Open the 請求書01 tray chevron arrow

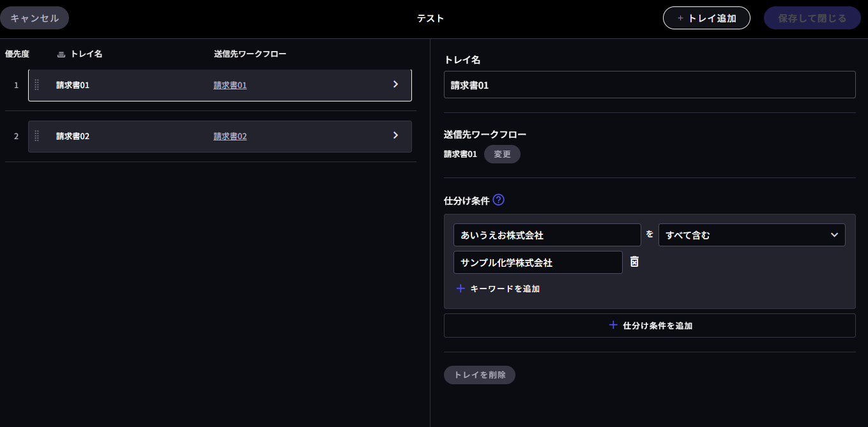tap(395, 84)
